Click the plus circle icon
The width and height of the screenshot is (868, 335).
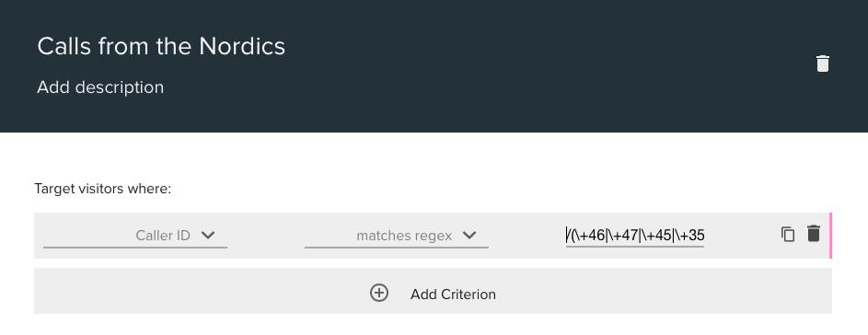tap(379, 293)
